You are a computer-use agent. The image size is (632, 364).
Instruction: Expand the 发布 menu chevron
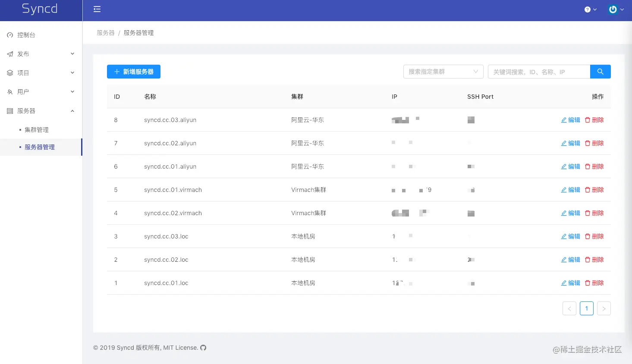click(72, 54)
